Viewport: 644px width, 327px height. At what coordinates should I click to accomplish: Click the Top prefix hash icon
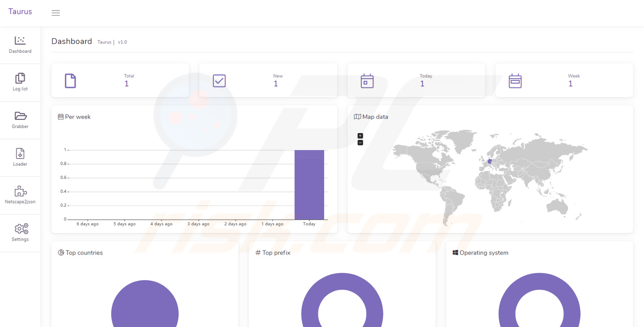coord(258,253)
